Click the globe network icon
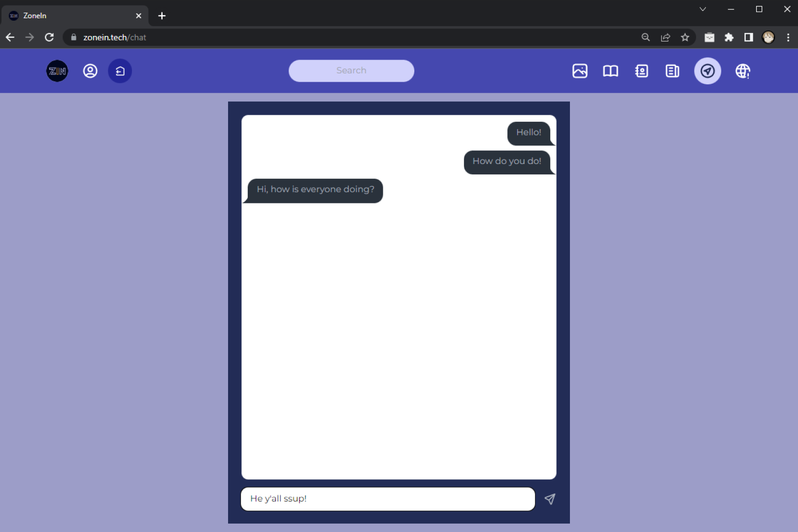The height and width of the screenshot is (532, 798). click(x=743, y=70)
